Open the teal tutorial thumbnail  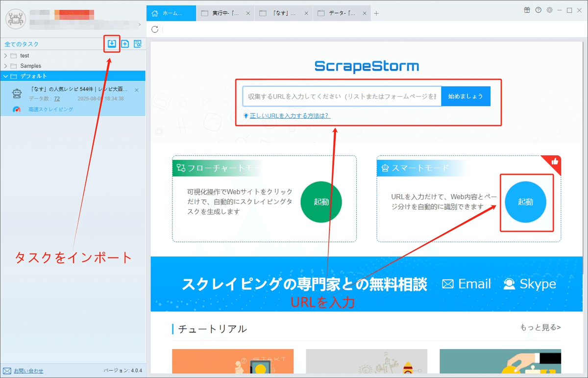point(500,361)
